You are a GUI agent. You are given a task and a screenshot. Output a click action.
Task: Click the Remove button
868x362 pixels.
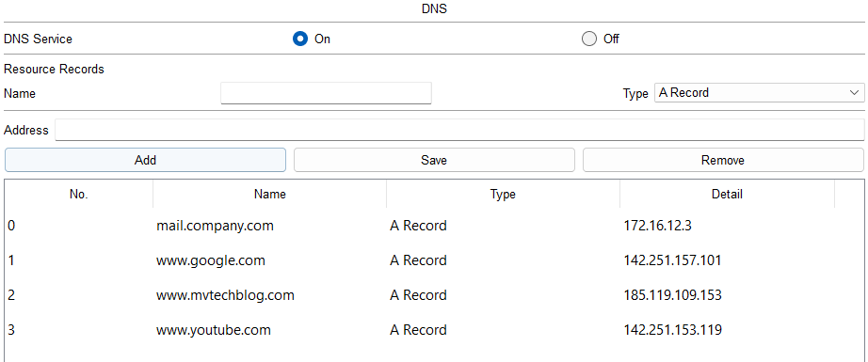click(723, 160)
